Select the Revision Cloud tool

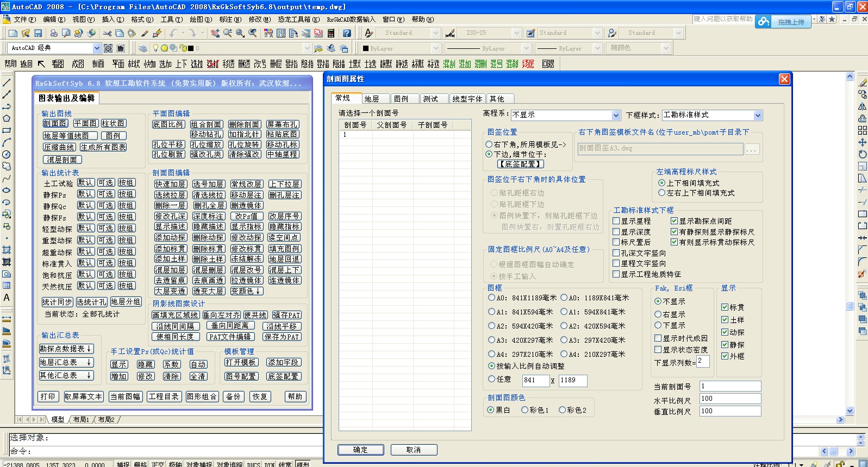pos(7,166)
